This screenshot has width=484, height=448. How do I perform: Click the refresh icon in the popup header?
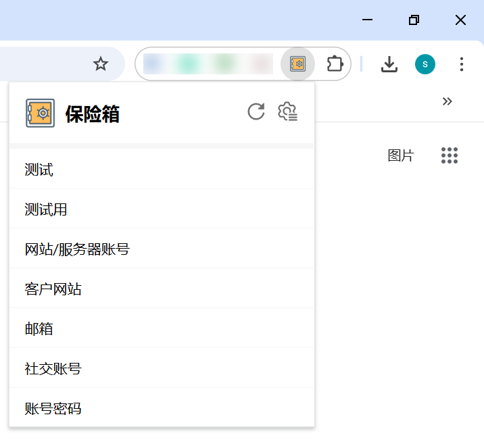(256, 111)
